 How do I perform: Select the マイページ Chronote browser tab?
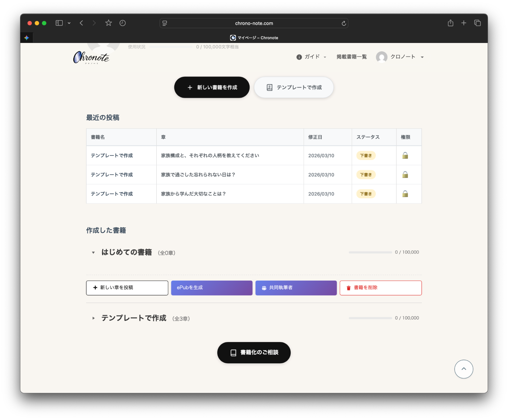pos(254,38)
